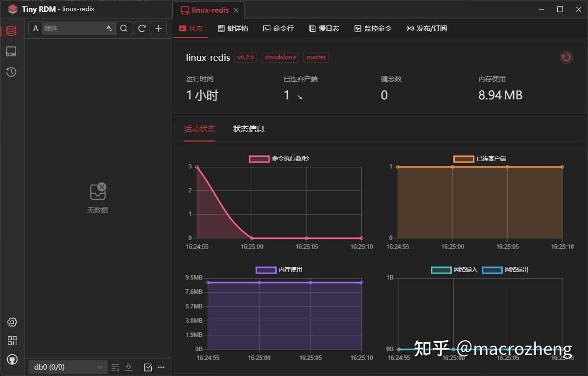Open the 命令行 tab
The image size is (588, 376).
pyautogui.click(x=278, y=28)
